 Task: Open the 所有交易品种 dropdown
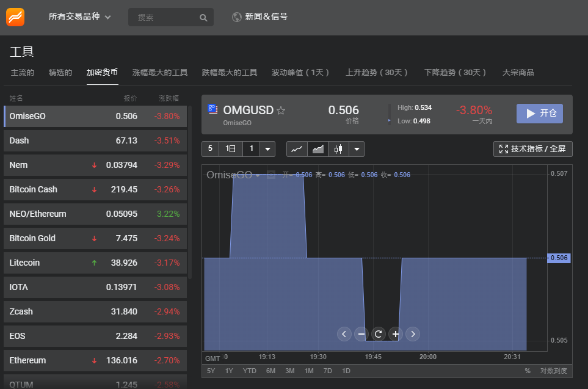click(x=79, y=17)
